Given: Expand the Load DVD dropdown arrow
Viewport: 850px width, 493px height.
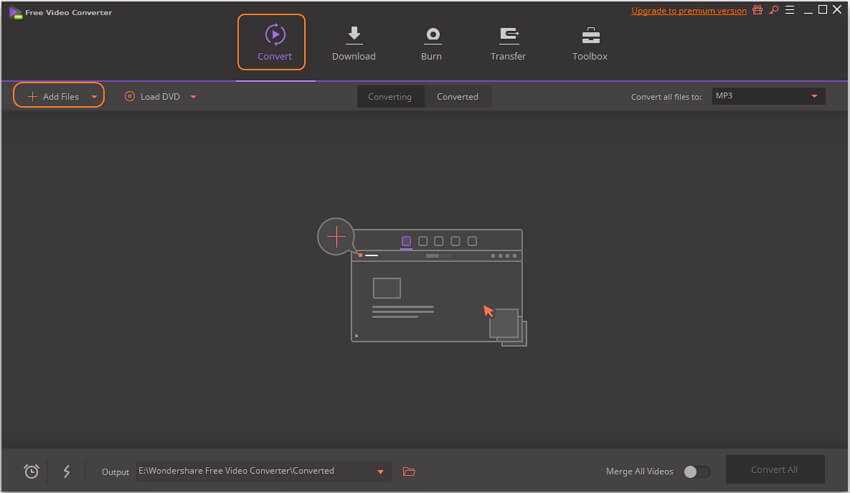Looking at the screenshot, I should 193,97.
